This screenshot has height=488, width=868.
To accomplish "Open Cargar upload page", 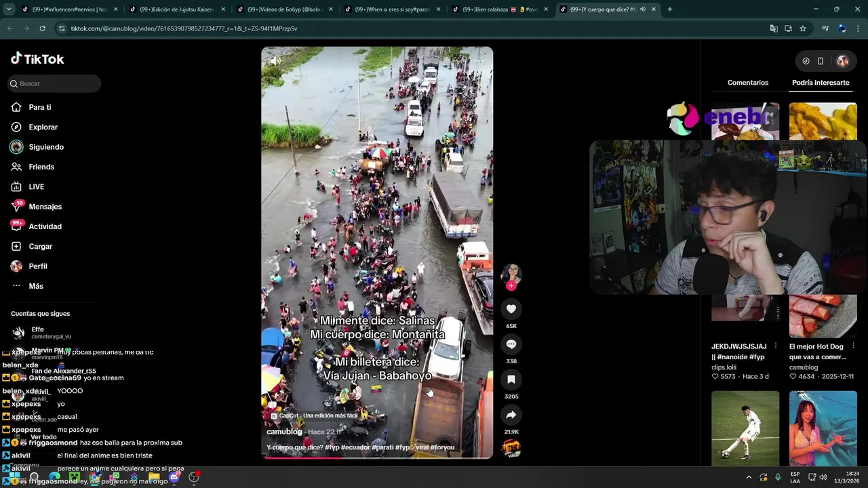I will [x=40, y=246].
